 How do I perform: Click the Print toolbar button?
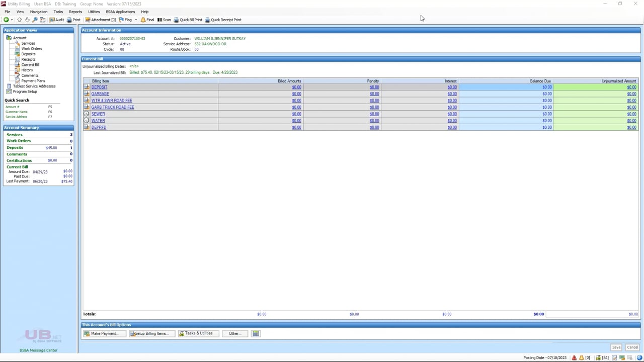click(73, 20)
